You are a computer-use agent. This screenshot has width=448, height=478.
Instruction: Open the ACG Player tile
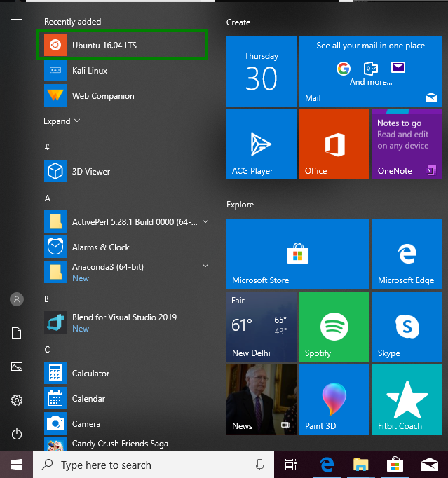pyautogui.click(x=262, y=144)
